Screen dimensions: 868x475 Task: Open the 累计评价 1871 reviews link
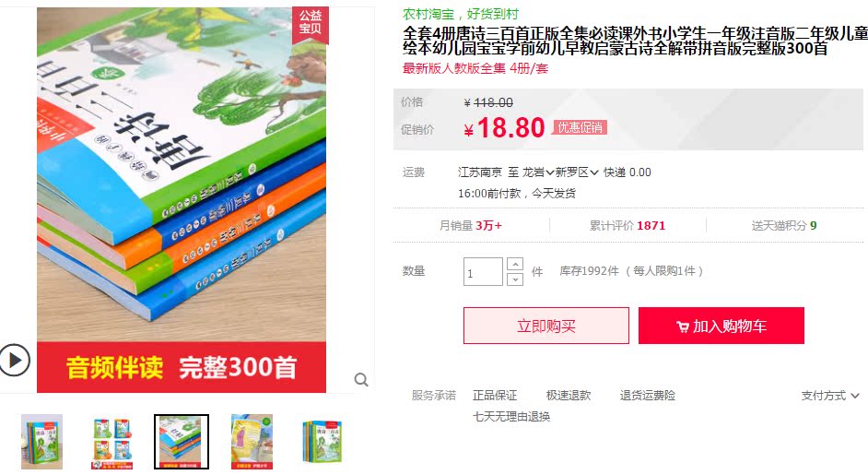pyautogui.click(x=628, y=226)
